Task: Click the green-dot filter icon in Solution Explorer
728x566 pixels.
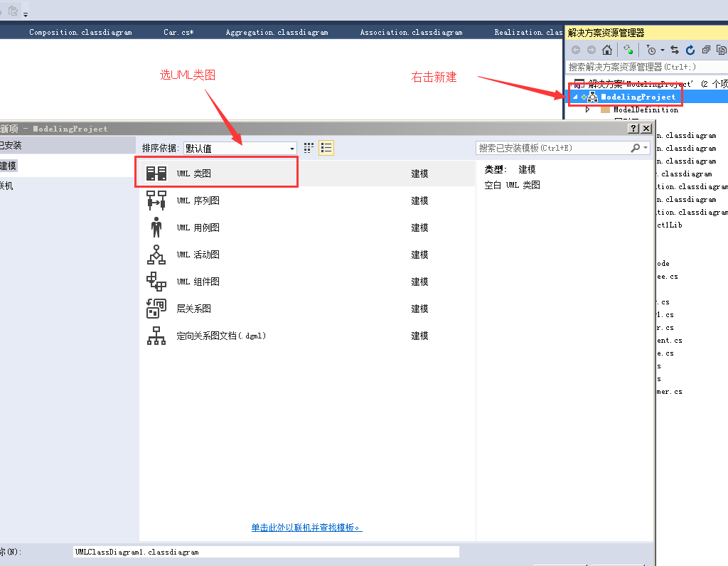Action: (628, 49)
